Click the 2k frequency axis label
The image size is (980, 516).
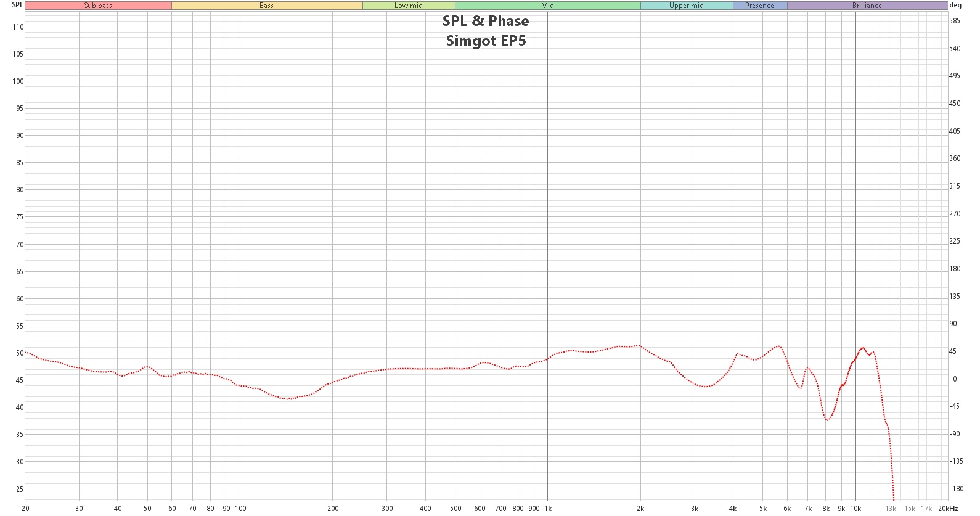coord(640,509)
